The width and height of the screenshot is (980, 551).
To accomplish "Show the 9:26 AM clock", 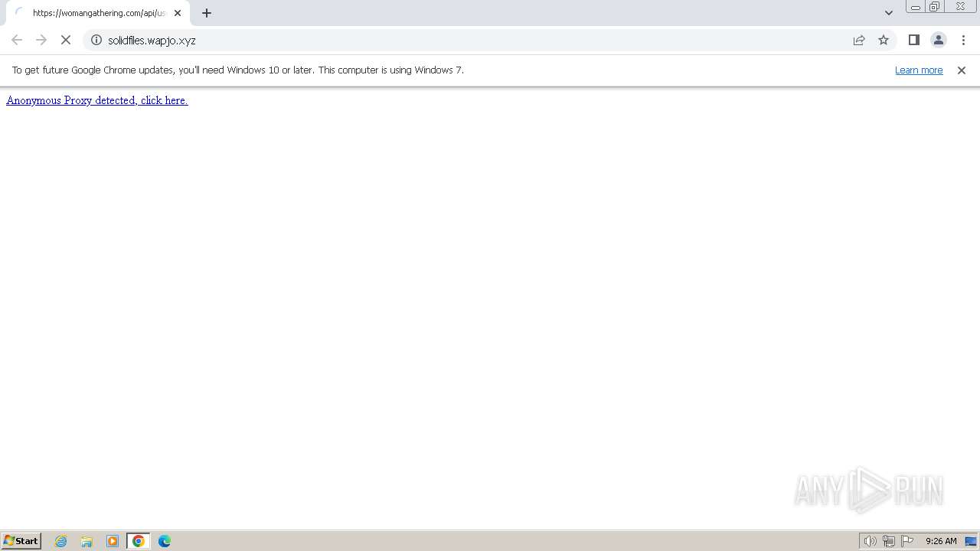I will click(941, 541).
